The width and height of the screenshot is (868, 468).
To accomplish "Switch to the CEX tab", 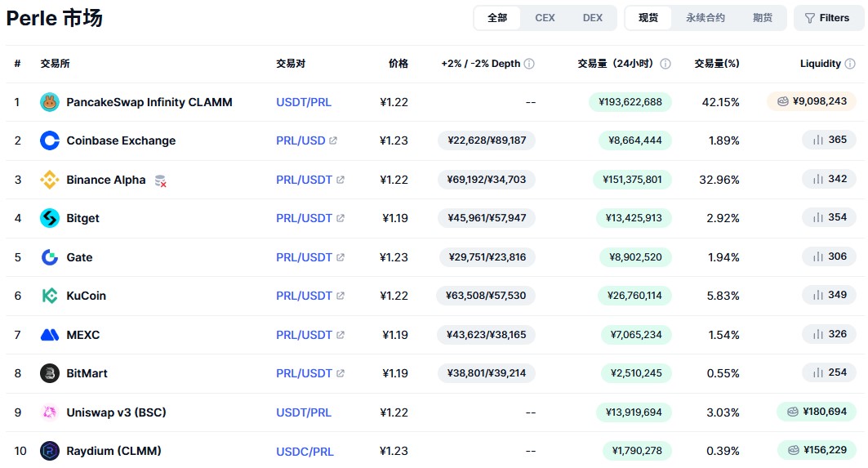I will click(x=545, y=18).
